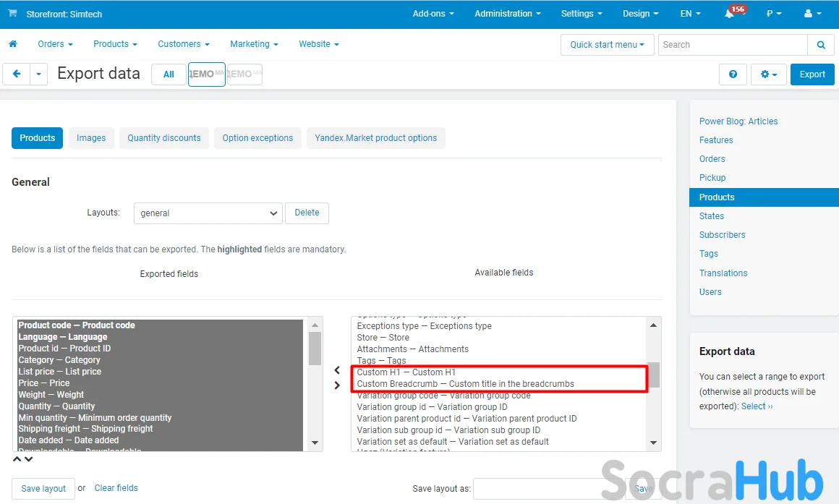Open the EN language dropdown

[x=690, y=14]
